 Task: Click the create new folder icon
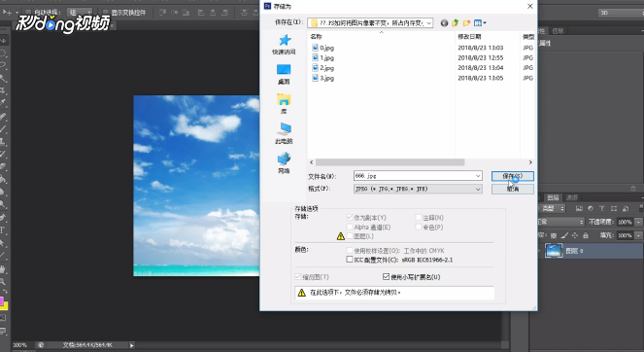click(466, 23)
